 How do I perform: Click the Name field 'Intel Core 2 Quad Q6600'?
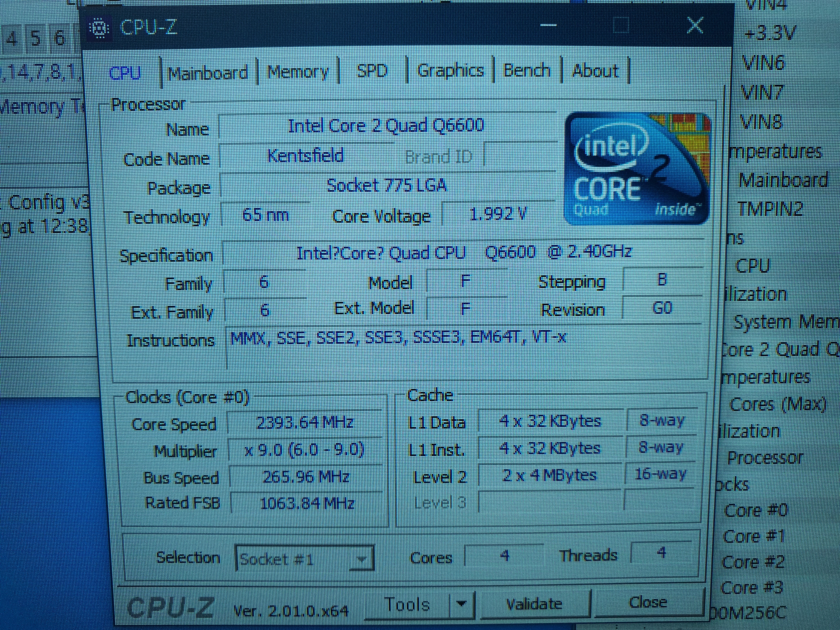coord(387,126)
